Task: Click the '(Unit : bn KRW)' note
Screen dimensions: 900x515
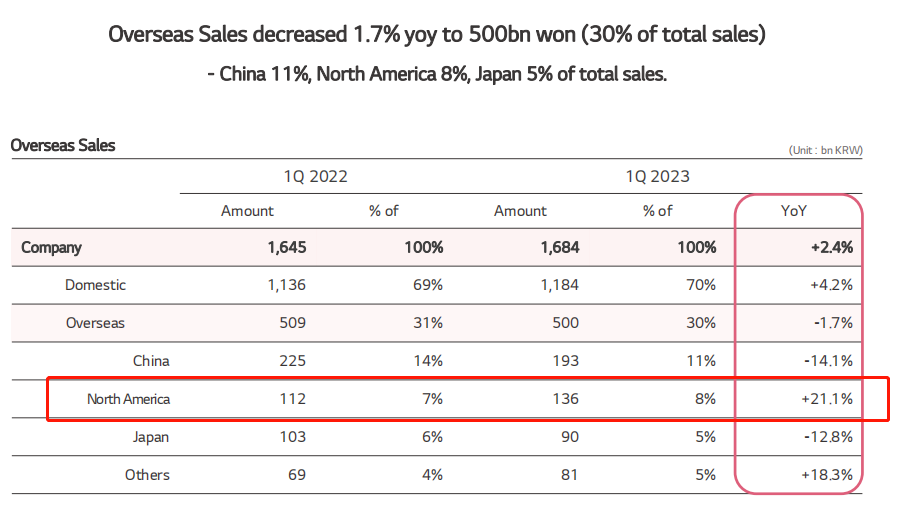Action: (x=825, y=150)
